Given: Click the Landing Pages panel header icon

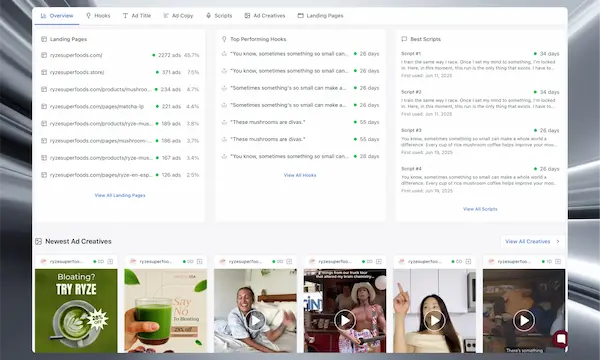Looking at the screenshot, I should [x=44, y=39].
